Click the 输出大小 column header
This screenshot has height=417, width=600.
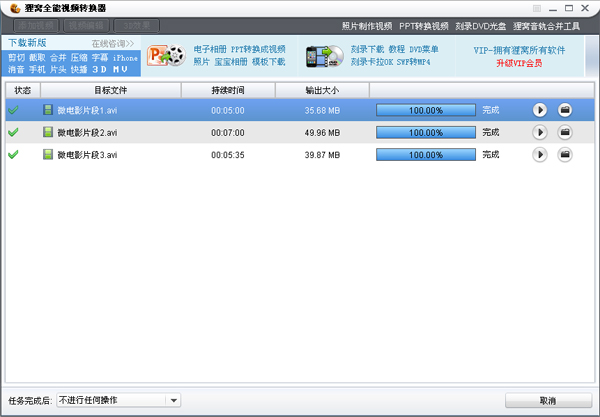[322, 90]
